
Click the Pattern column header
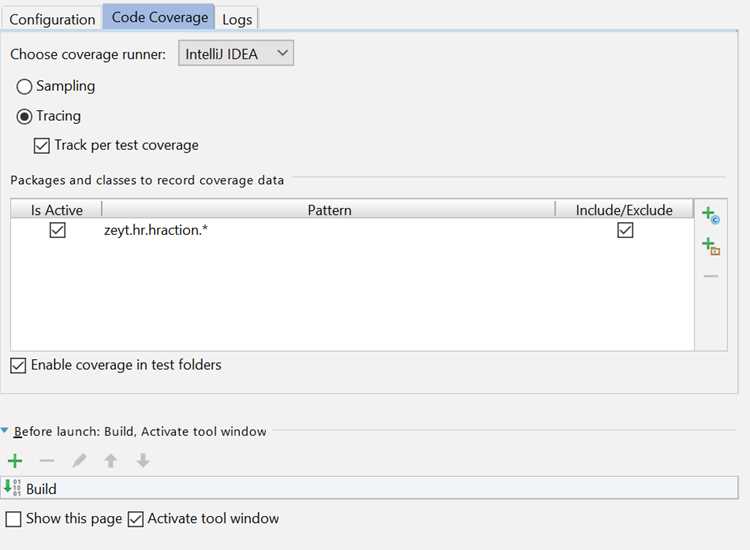coord(329,210)
